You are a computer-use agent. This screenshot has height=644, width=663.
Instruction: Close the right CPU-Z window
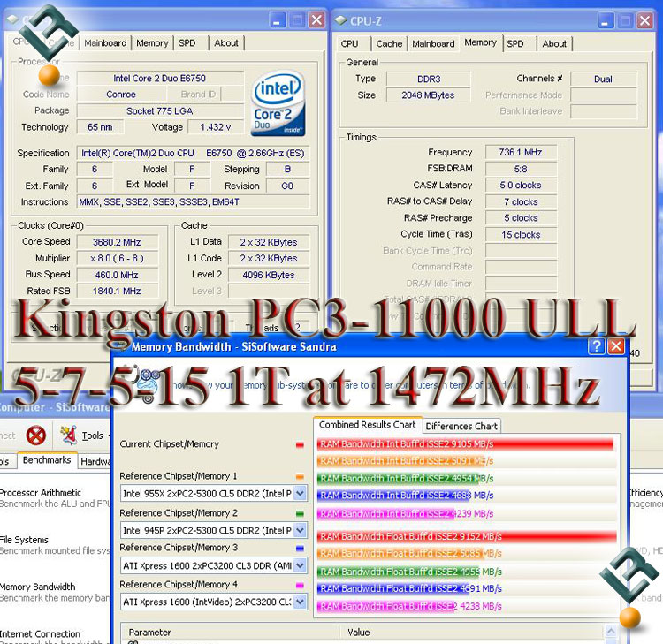[x=644, y=20]
